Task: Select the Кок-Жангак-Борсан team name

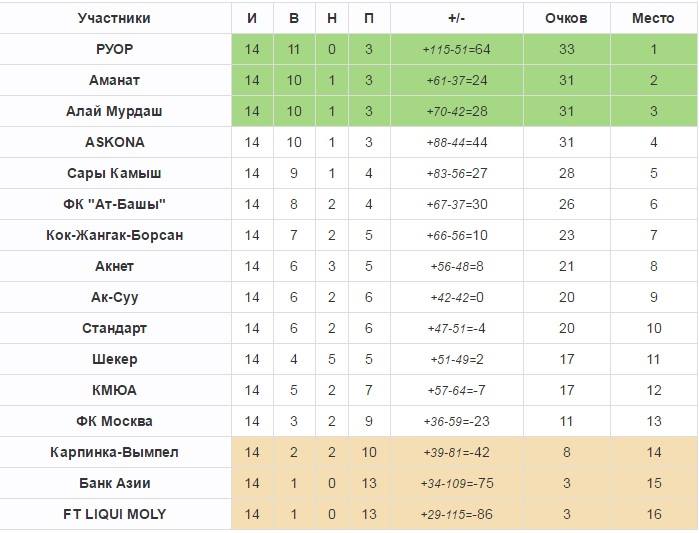Action: (114, 235)
